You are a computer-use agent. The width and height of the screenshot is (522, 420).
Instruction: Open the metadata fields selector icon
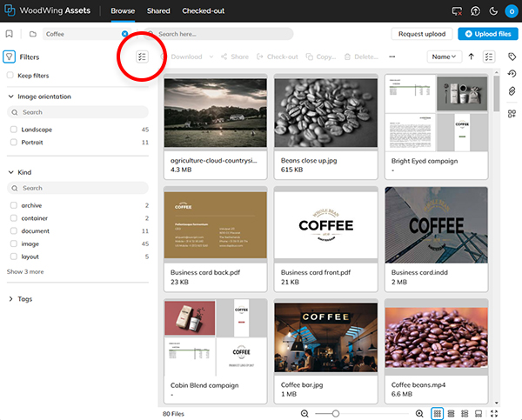point(489,57)
